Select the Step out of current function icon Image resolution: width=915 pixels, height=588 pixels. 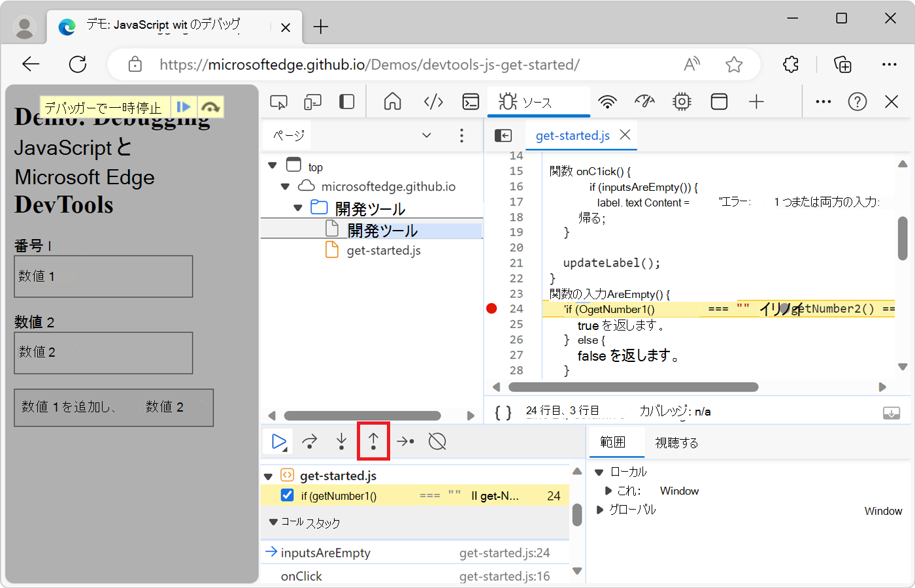[373, 441]
